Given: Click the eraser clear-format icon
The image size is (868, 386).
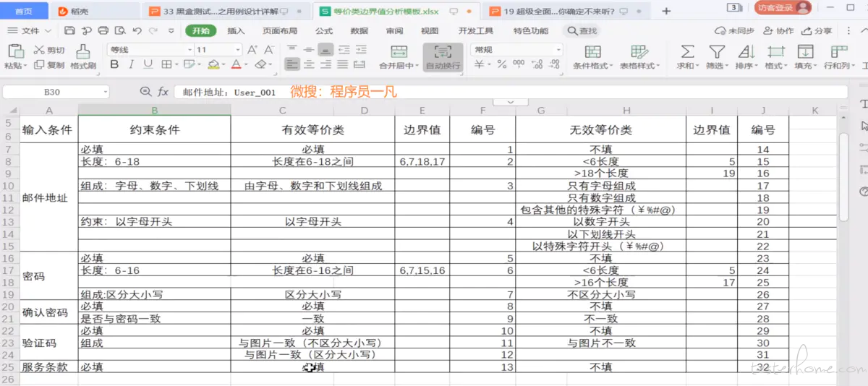Looking at the screenshot, I should pyautogui.click(x=260, y=64).
